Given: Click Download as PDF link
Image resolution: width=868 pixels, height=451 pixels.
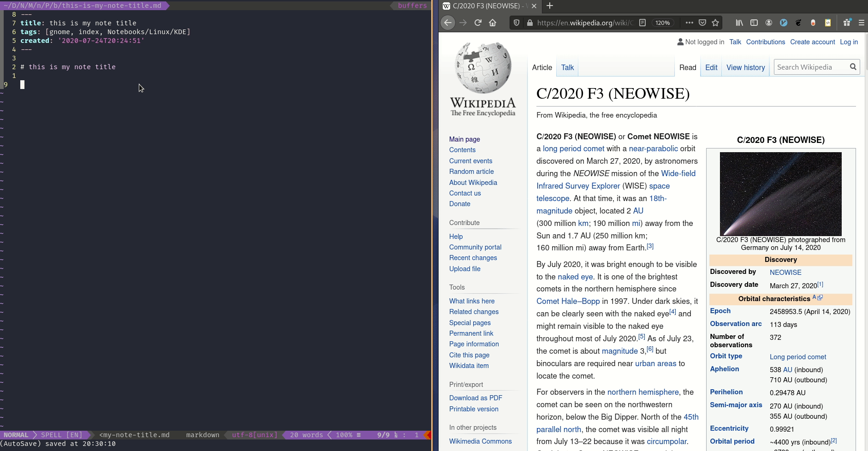Looking at the screenshot, I should (476, 398).
